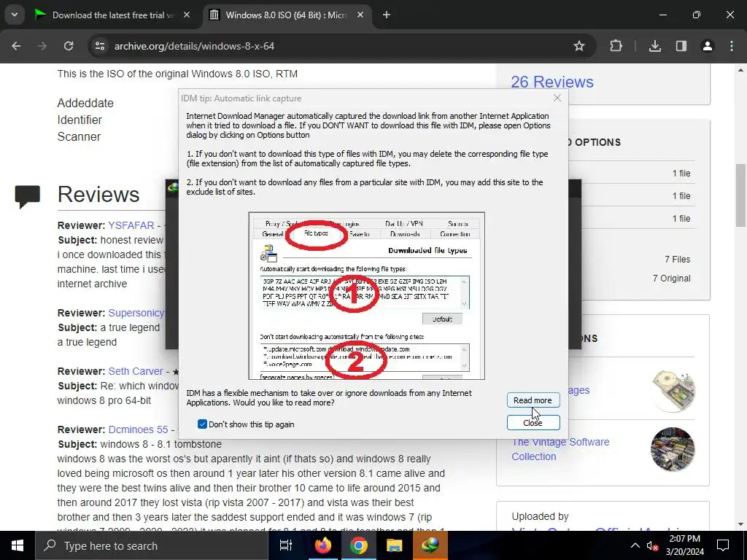Close the Download the latest free trial tab
The height and width of the screenshot is (560, 747).
187,15
